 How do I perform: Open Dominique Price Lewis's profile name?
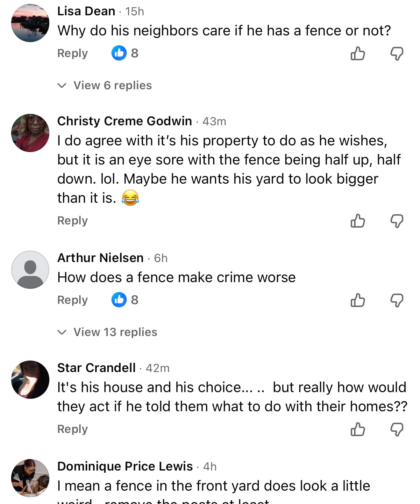pos(125,466)
